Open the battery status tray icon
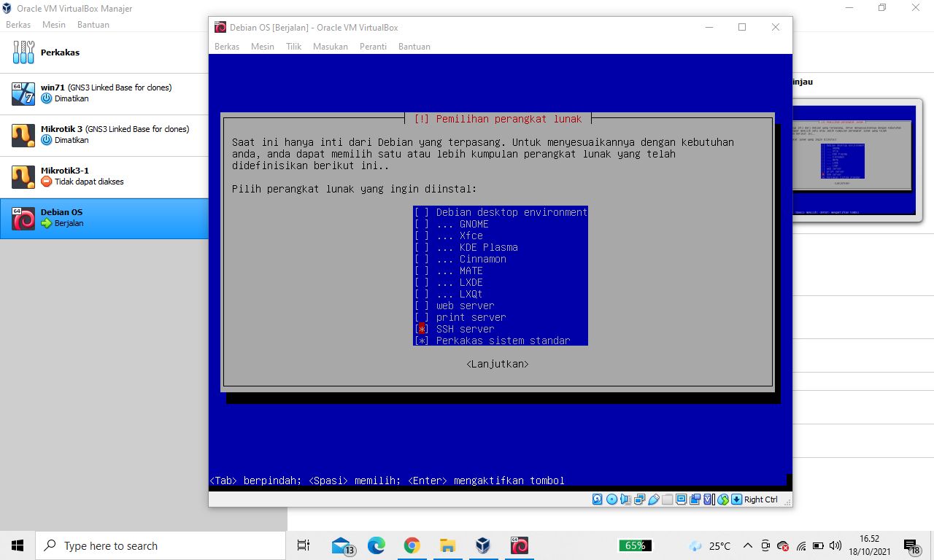 point(819,545)
